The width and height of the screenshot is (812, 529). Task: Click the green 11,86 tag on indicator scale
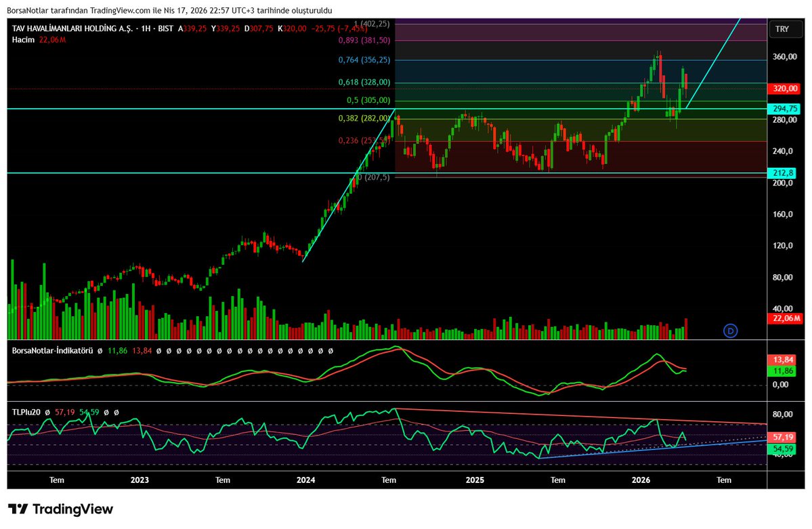coord(782,371)
